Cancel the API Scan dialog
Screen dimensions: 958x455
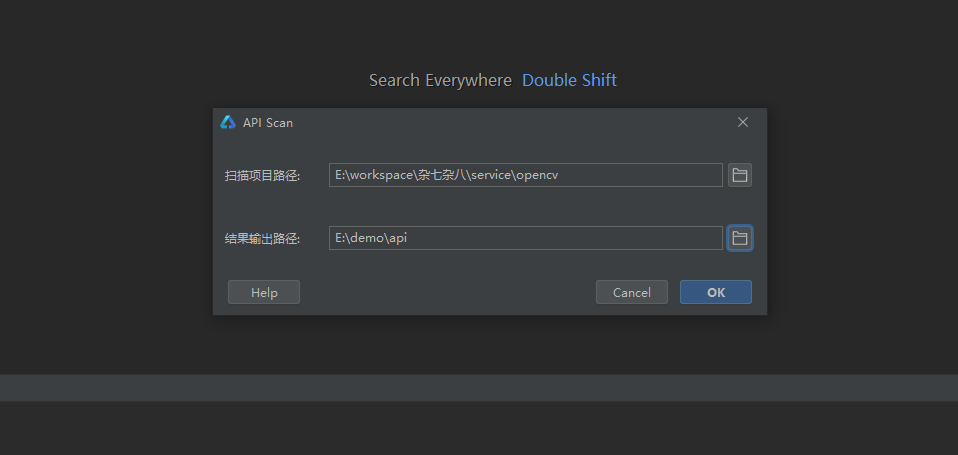[631, 292]
